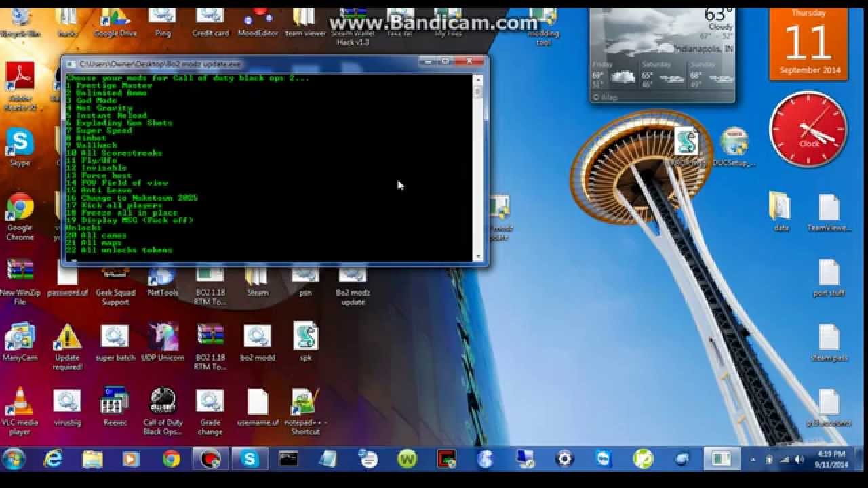Open the data folder on the desktop
This screenshot has width=868, height=488.
[781, 213]
